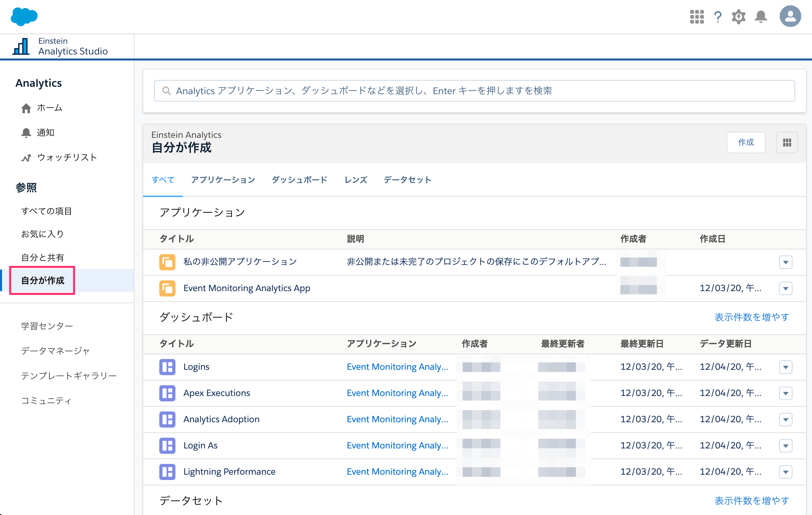Expand actions menu for Lightning Performance row
Viewport: 812px width, 515px height.
[785, 472]
